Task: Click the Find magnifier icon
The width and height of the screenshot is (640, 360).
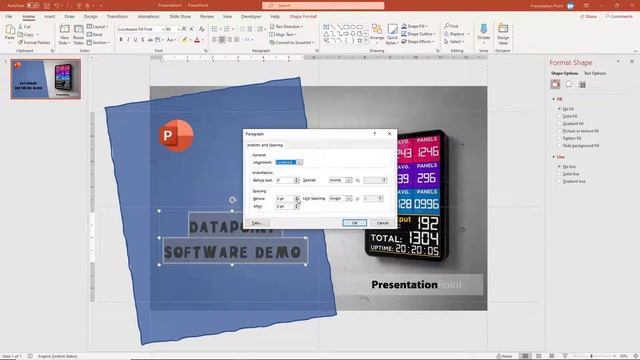Action: pos(447,26)
